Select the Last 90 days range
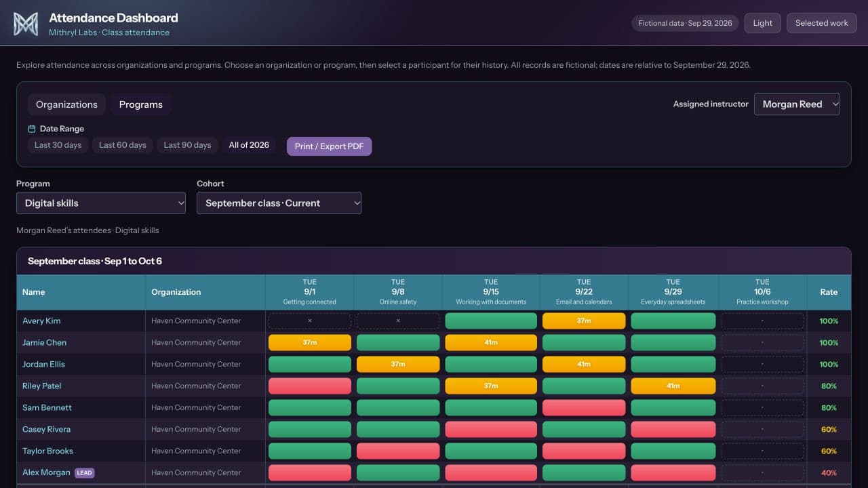This screenshot has height=488, width=868. click(187, 145)
